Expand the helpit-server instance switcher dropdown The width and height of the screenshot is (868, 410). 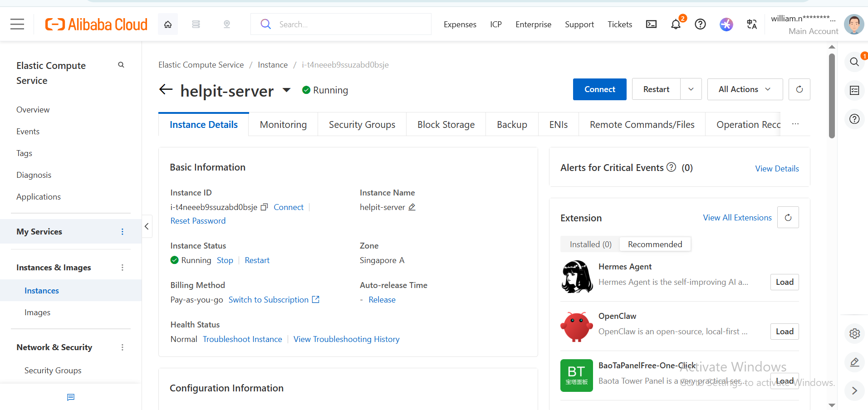(287, 90)
